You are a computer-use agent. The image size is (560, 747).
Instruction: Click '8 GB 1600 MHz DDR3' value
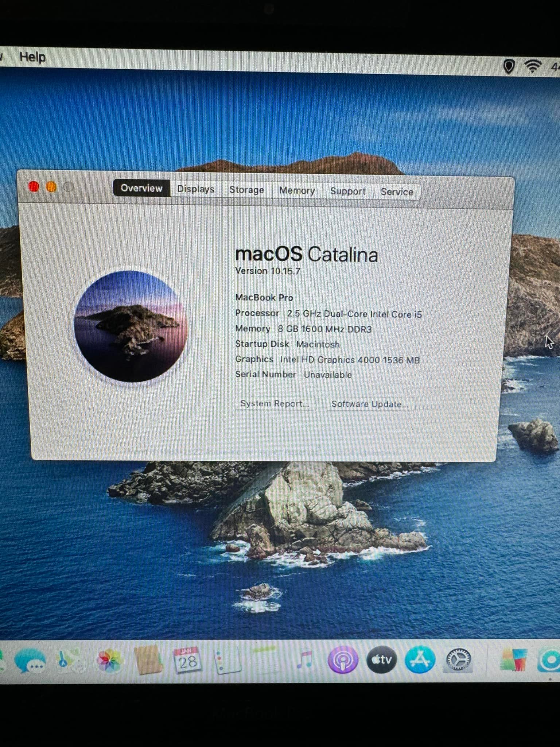coord(324,329)
